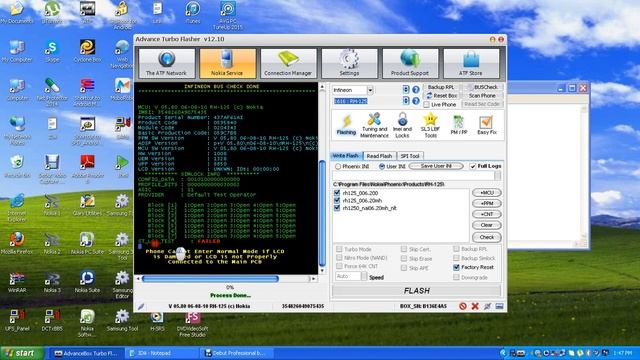640x360 pixels.
Task: Click the blue window icon in status bar
Action: point(499,306)
